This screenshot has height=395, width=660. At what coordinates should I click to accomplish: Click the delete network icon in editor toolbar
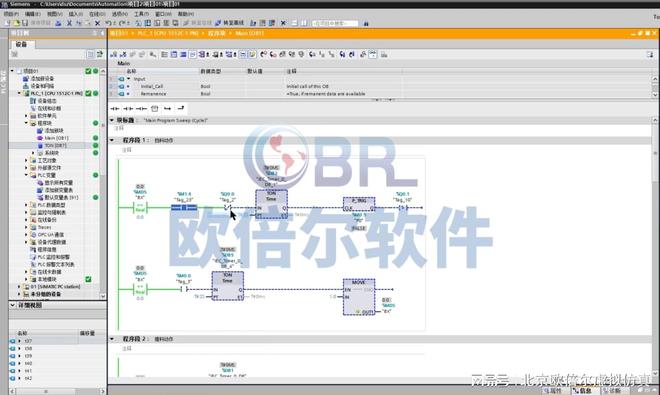(123, 54)
